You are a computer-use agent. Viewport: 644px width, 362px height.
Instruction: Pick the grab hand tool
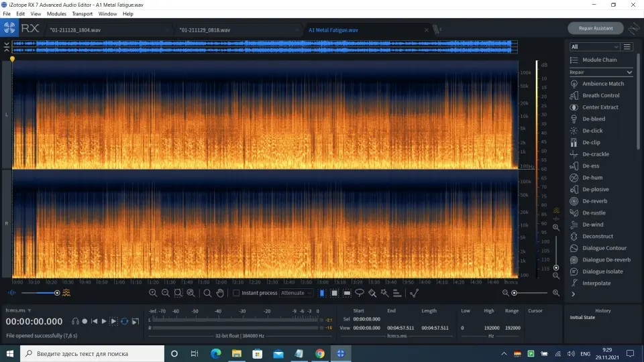219,293
